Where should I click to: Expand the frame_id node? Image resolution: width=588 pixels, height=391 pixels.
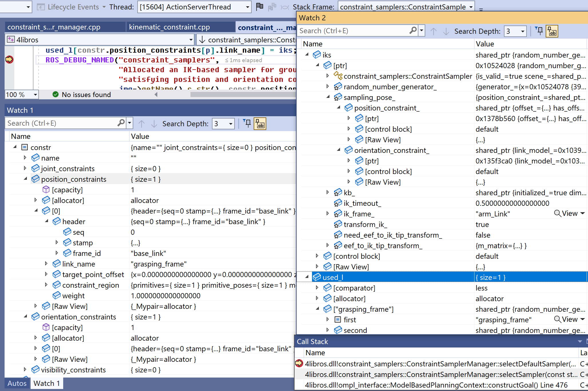click(x=57, y=253)
